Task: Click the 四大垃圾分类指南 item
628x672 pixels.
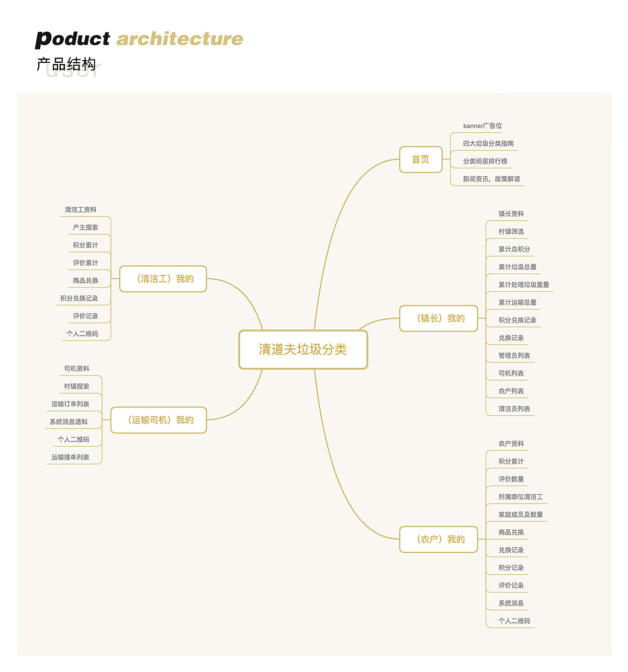Action: point(488,143)
